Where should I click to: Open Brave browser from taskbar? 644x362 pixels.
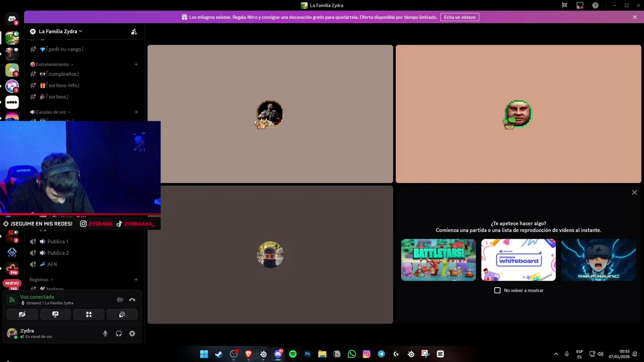pos(248,354)
